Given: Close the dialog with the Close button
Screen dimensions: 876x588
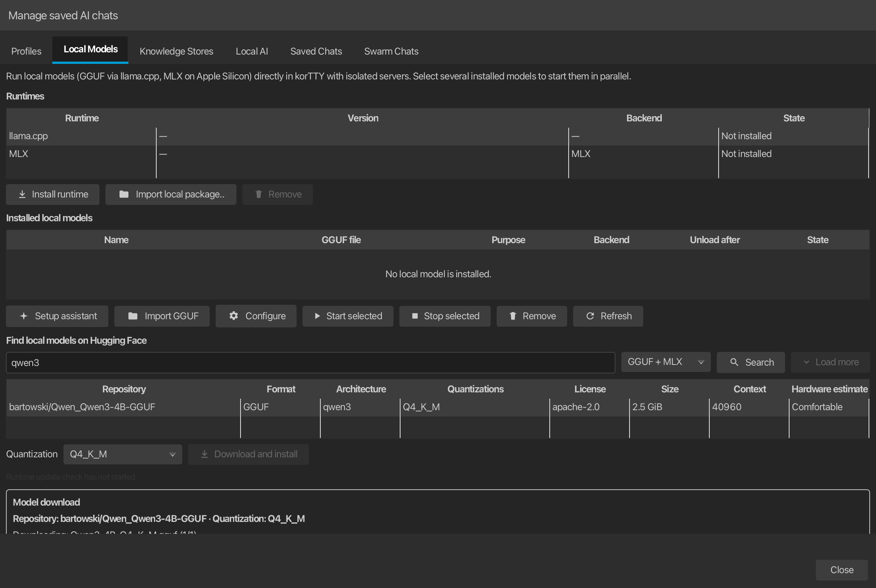Looking at the screenshot, I should [x=842, y=570].
